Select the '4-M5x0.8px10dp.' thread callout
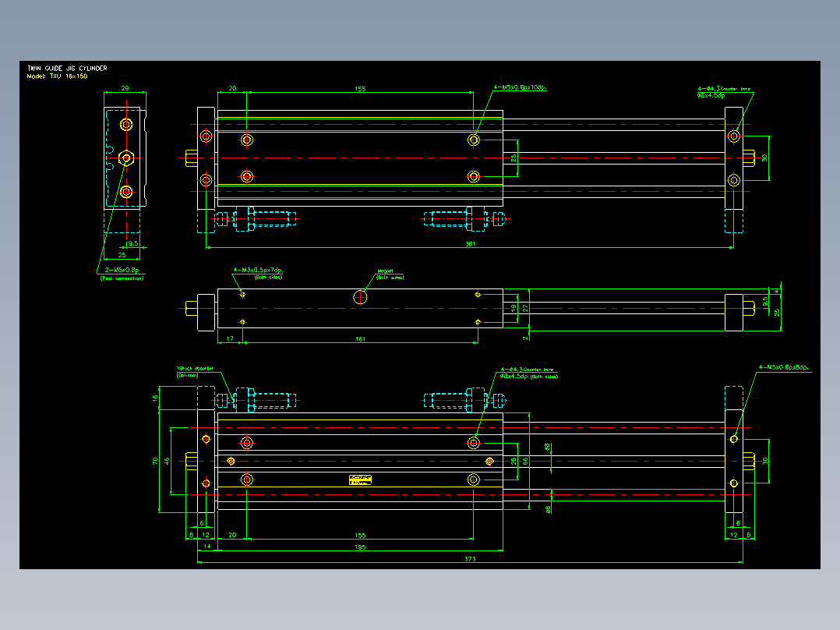 (521, 87)
